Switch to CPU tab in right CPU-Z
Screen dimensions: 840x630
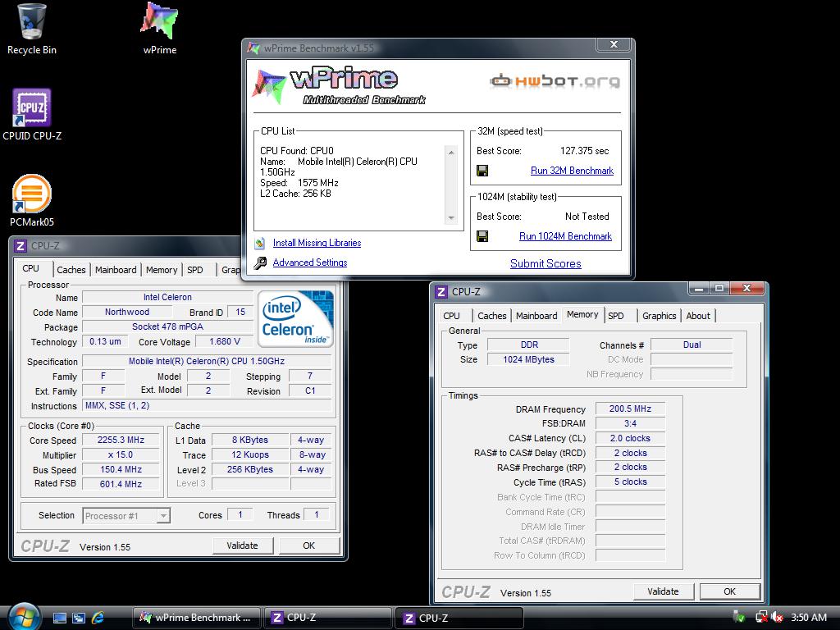(452, 316)
